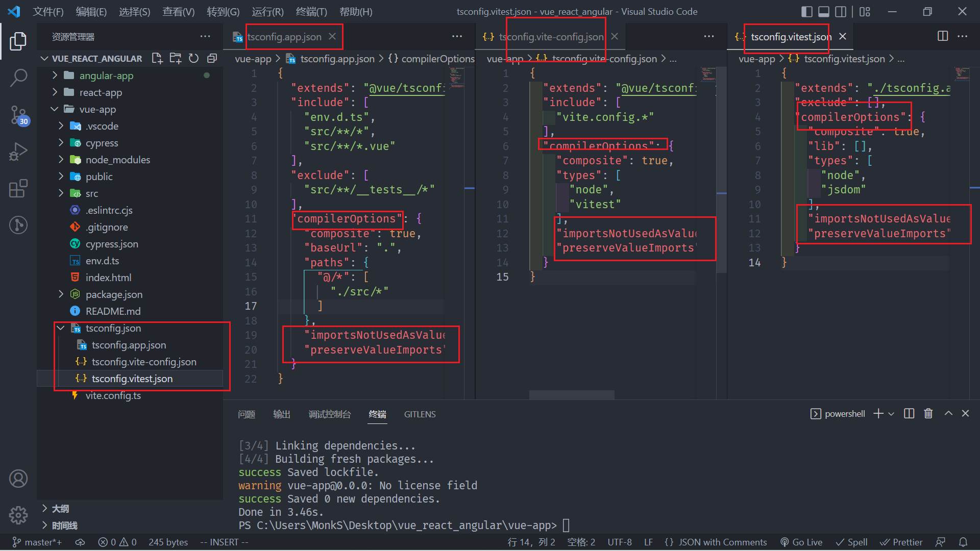Split the terminal panel
Viewport: 980px width, 551px height.
click(909, 413)
